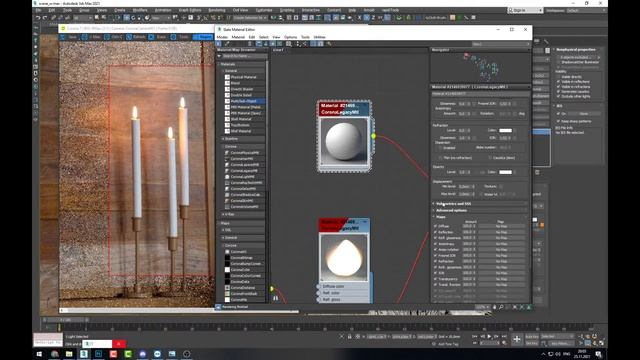Open Photoshop from the taskbar
The height and width of the screenshot is (360, 640).
click(98, 354)
